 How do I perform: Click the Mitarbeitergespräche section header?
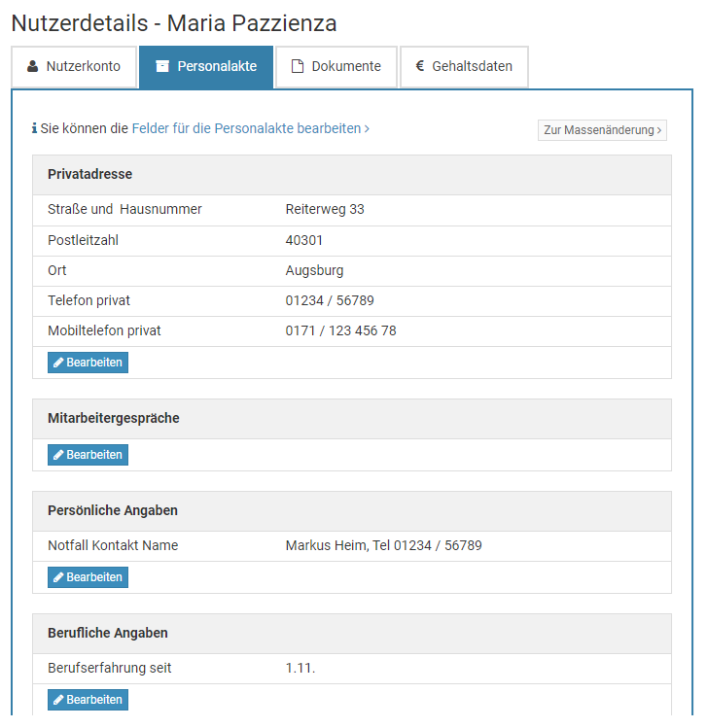(114, 419)
